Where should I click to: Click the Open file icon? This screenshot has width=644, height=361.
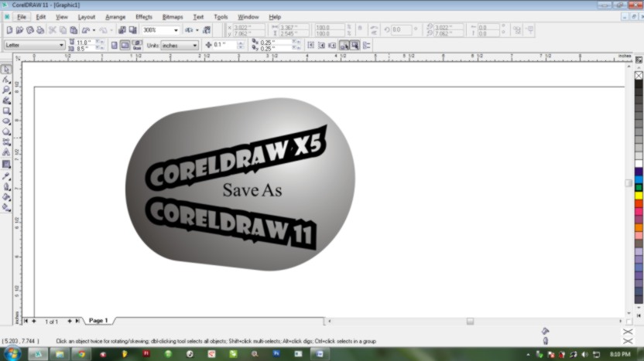(x=19, y=30)
